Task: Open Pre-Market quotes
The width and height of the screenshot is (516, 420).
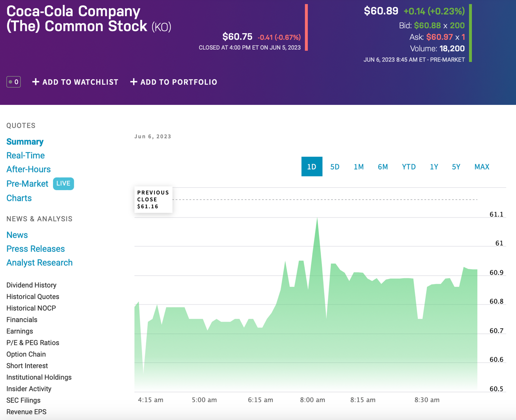Action: tap(27, 184)
